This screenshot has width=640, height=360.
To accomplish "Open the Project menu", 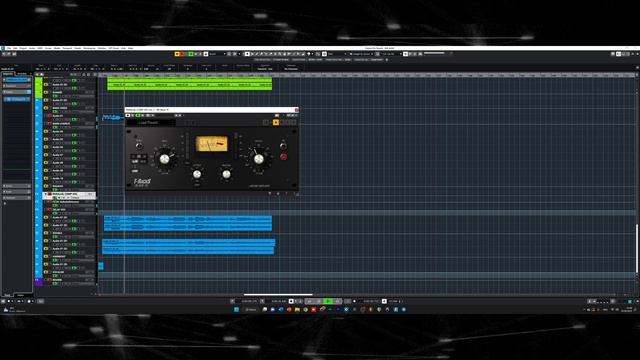I will [x=23, y=48].
